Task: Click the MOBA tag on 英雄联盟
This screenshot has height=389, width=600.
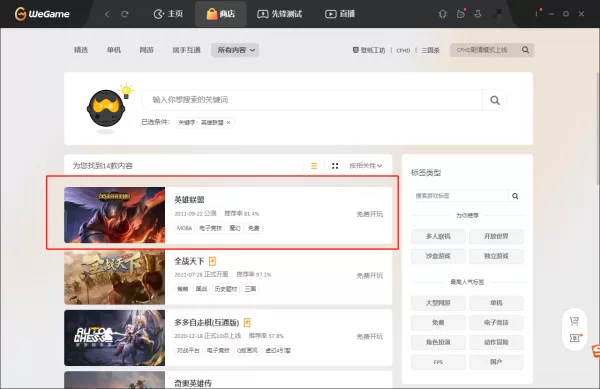Action: coord(184,228)
